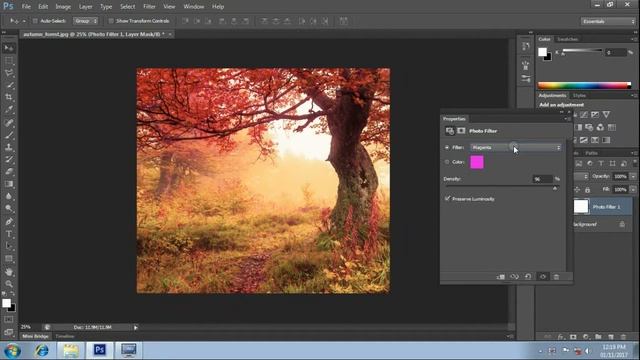Select the Horizontal Type tool

tap(9, 234)
